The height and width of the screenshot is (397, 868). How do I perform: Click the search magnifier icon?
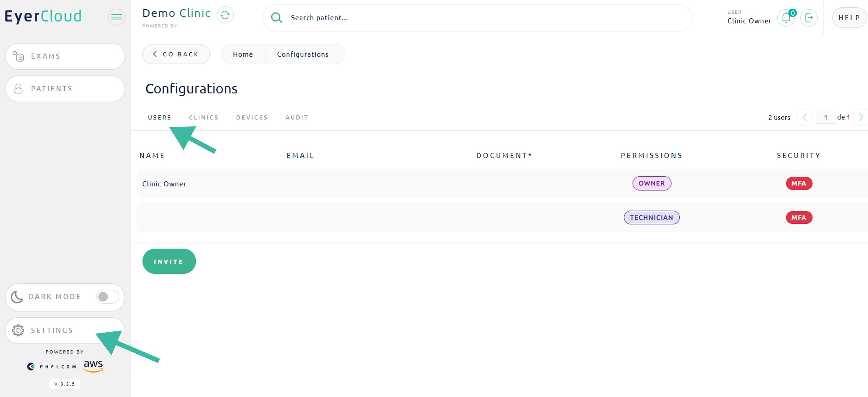(x=276, y=18)
